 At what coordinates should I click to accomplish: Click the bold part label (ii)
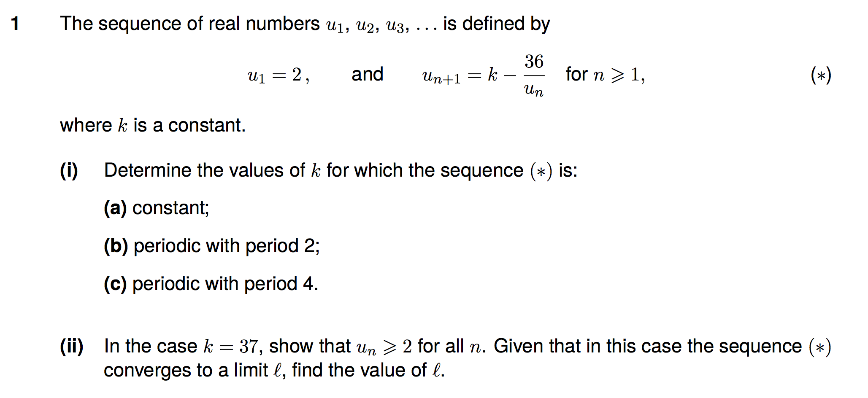point(72,346)
